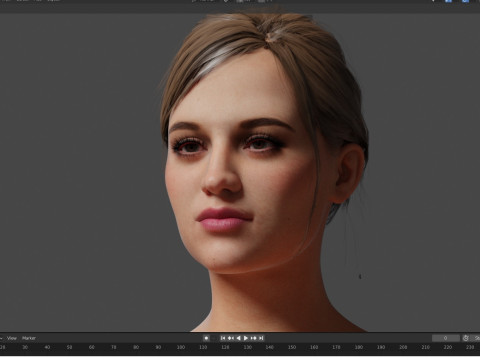Jump to the previous keyframe
480x360 pixels.
[231, 338]
